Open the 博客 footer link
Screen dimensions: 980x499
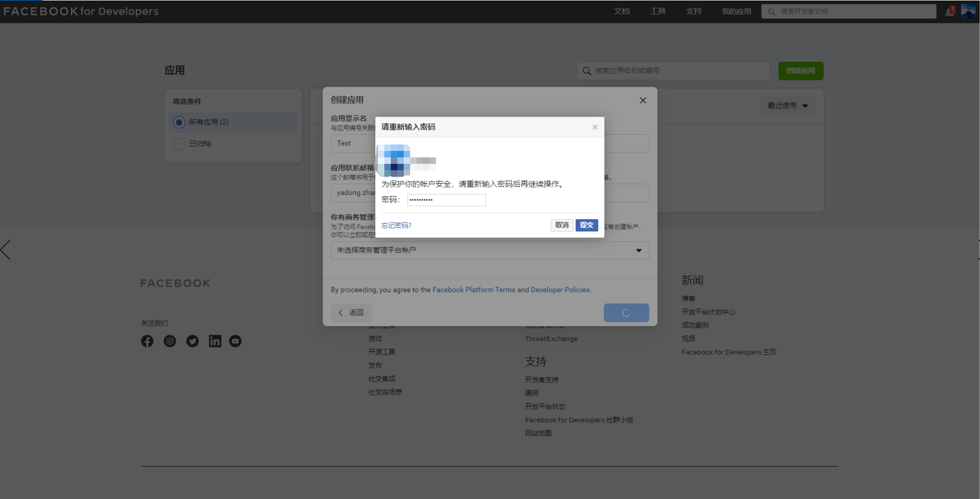tap(689, 299)
